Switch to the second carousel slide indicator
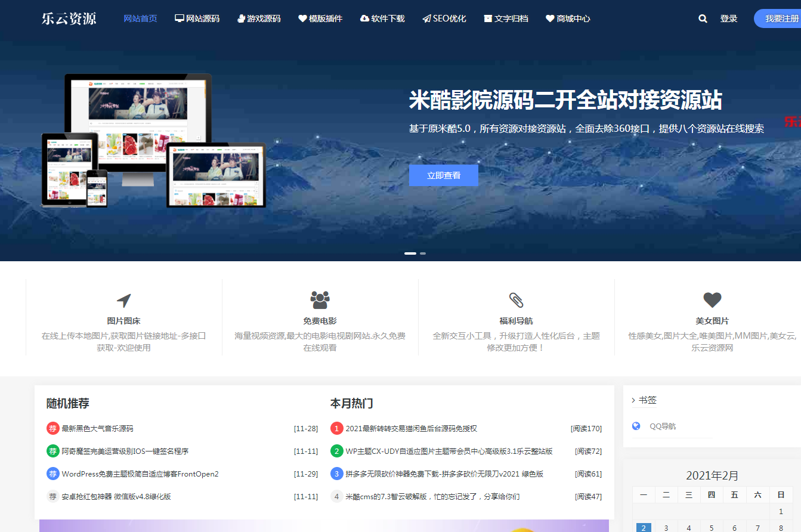 pos(423,253)
